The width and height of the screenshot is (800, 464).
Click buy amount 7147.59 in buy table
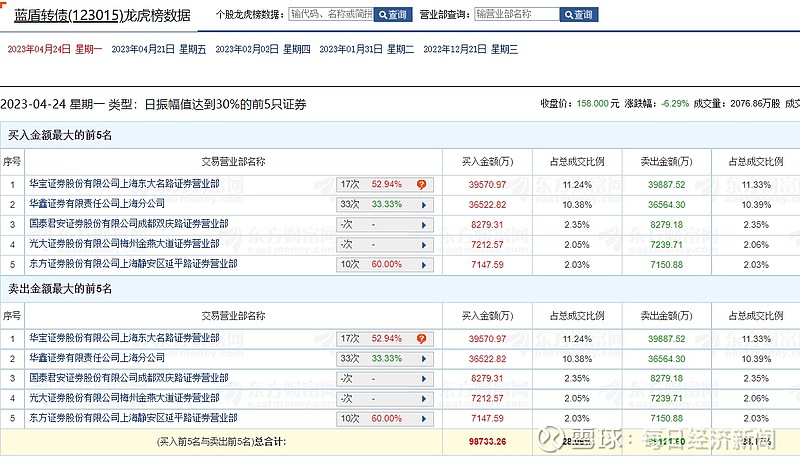487,265
